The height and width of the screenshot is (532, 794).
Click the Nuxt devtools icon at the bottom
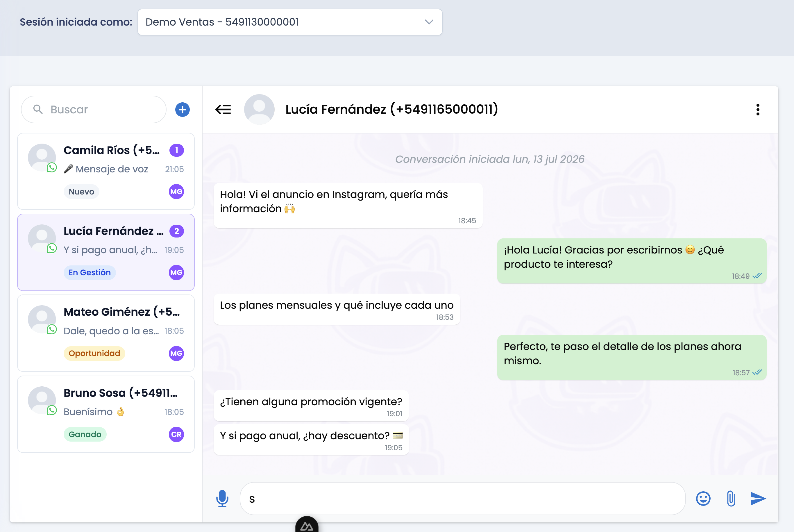[x=307, y=524]
